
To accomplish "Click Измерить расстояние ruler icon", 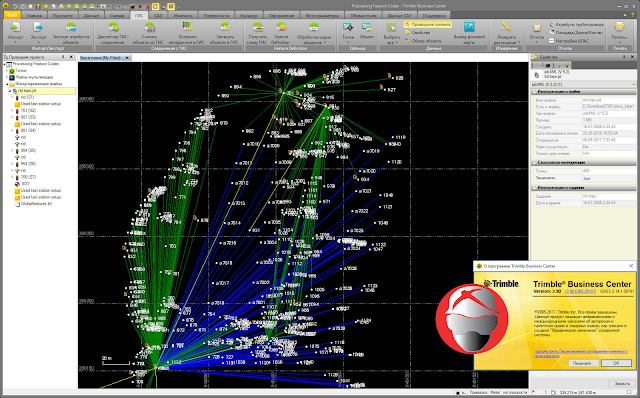I will [507, 28].
